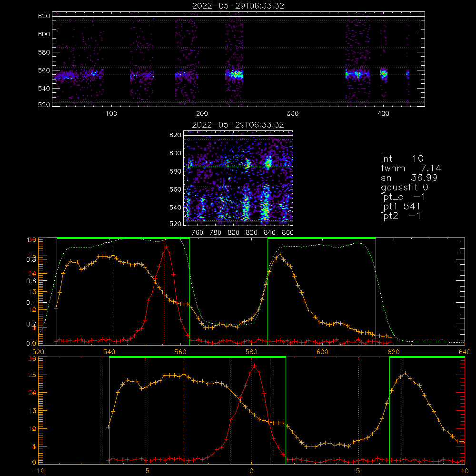Image resolution: width=476 pixels, height=476 pixels.
Task: Click the 'sn 36.99' value
Action: [409, 178]
